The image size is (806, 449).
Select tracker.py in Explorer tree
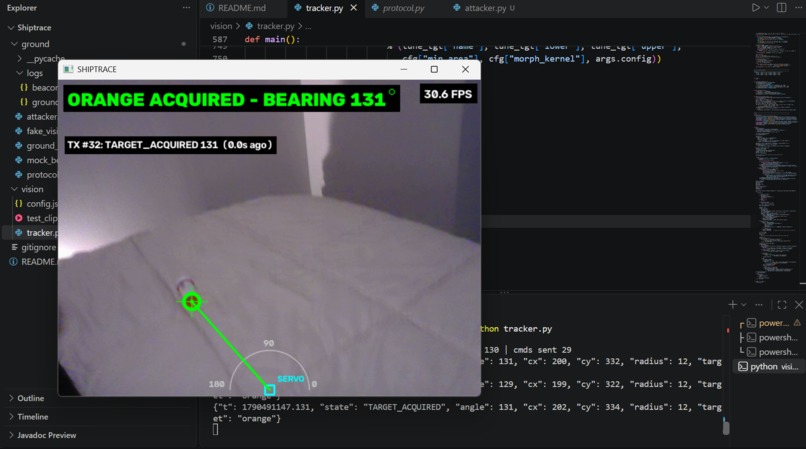pyautogui.click(x=36, y=232)
